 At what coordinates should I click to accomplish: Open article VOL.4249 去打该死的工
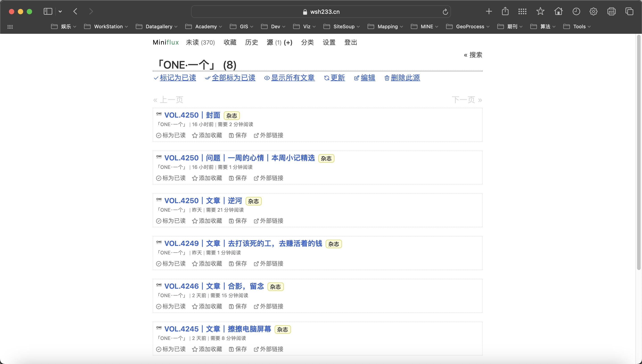point(243,243)
